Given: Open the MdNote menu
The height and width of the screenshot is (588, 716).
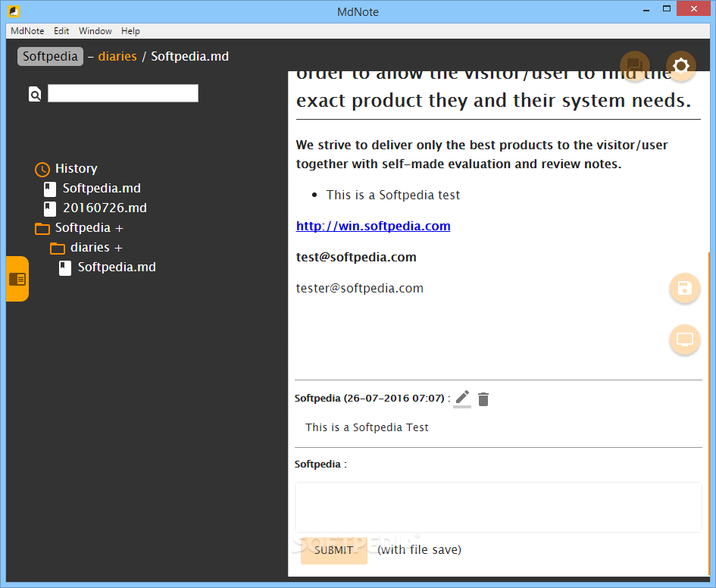Looking at the screenshot, I should pyautogui.click(x=27, y=31).
